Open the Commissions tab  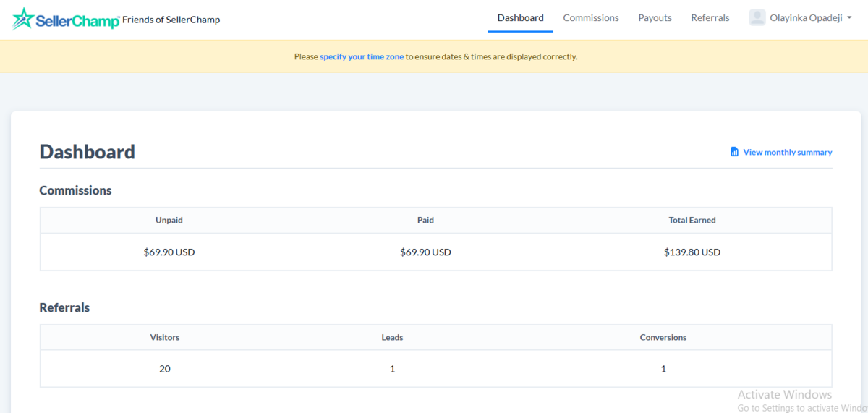tap(591, 18)
